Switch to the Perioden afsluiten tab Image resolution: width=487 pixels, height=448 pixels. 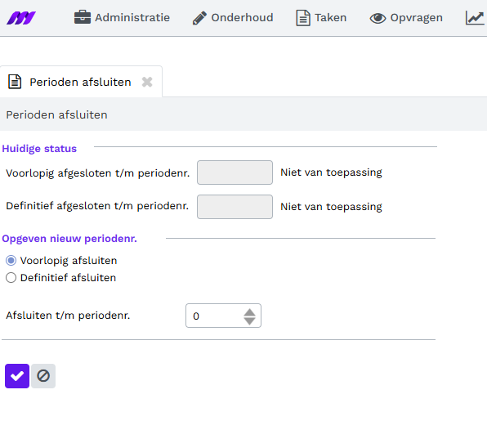[80, 82]
